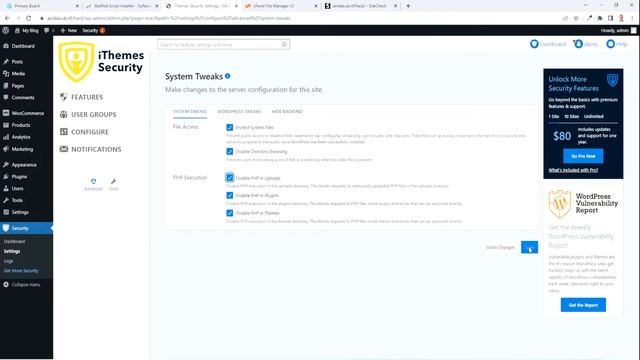Toggle the Protect System Files checkbox
The width and height of the screenshot is (640, 360).
(x=230, y=128)
